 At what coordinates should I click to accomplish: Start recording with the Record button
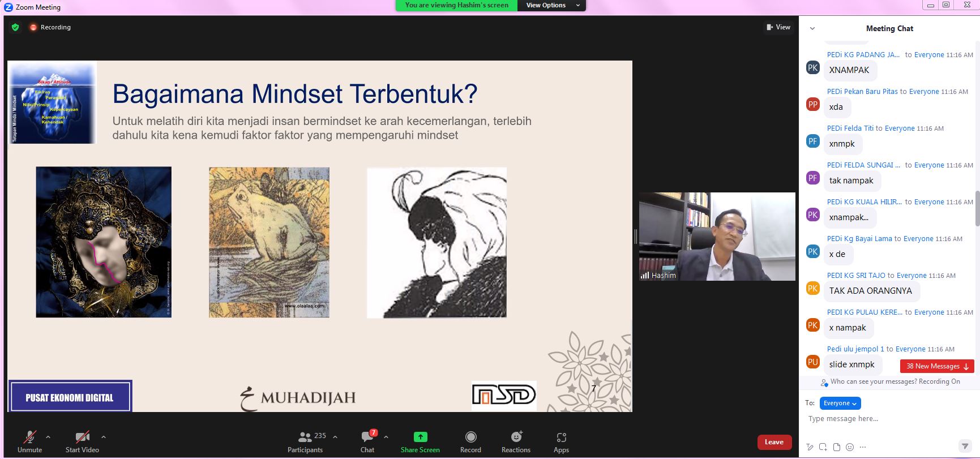470,441
